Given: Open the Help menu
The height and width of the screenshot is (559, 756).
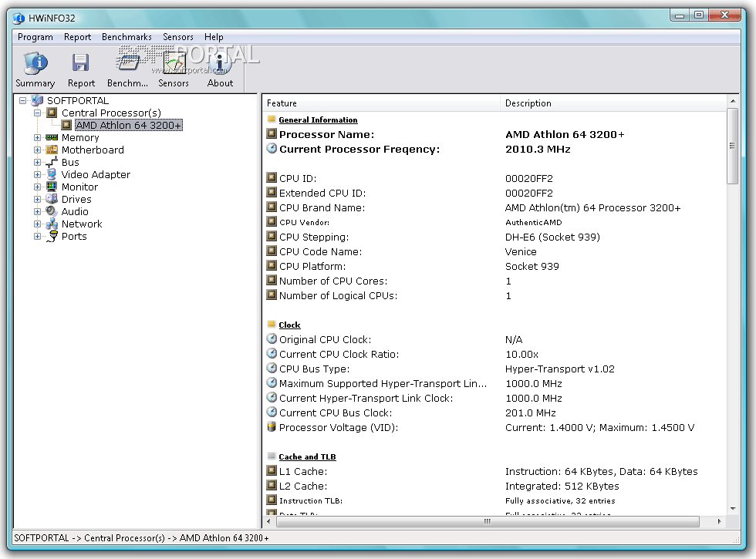Looking at the screenshot, I should pos(214,37).
